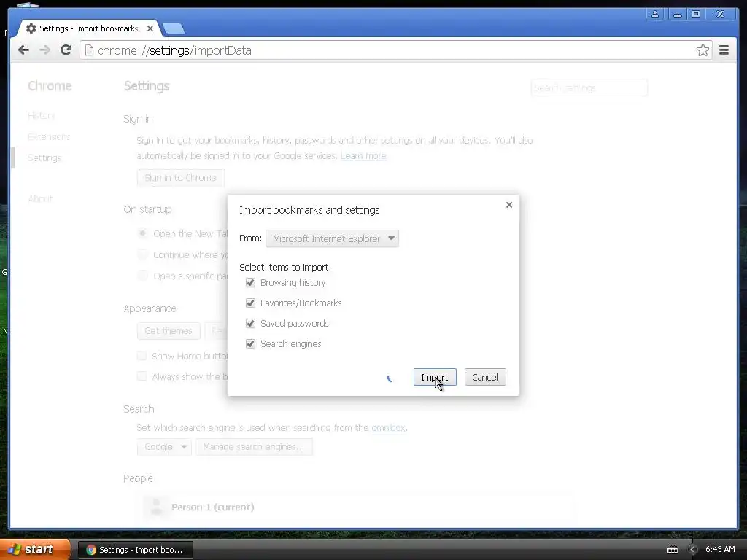
Task: Click the browser Forward arrow
Action: 44,50
